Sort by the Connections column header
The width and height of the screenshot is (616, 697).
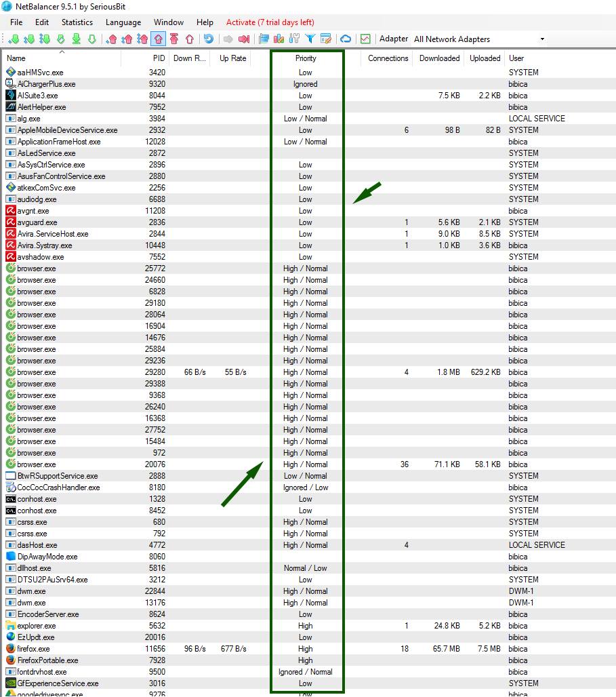388,58
